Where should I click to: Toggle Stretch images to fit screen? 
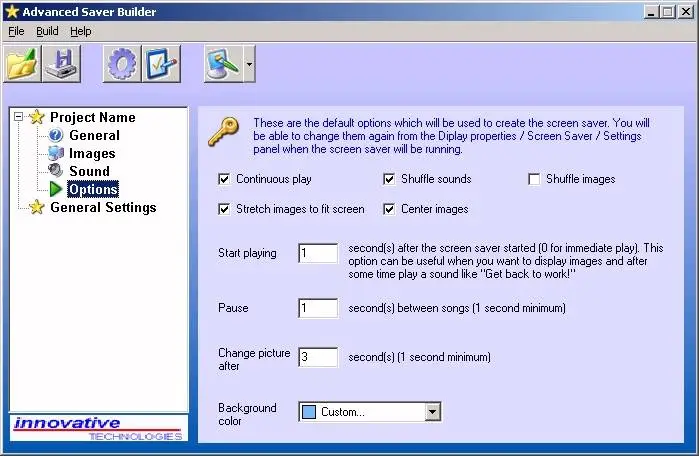coord(224,209)
